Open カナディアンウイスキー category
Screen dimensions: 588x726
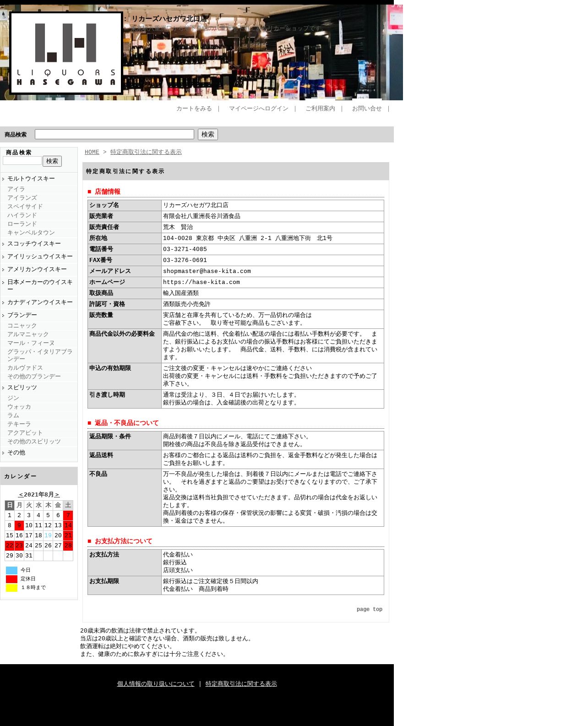point(40,302)
